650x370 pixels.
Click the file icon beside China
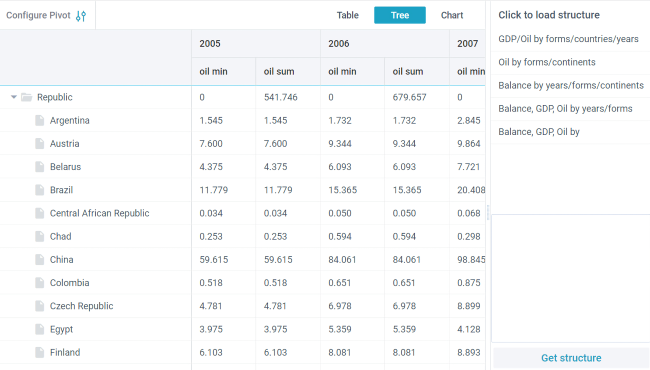[39, 260]
